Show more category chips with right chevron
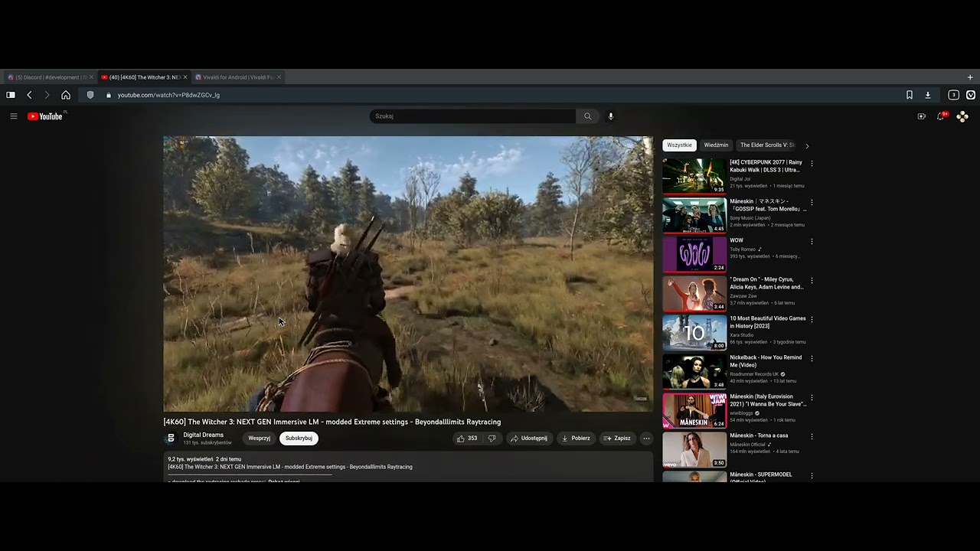The image size is (980, 551). pyautogui.click(x=806, y=145)
